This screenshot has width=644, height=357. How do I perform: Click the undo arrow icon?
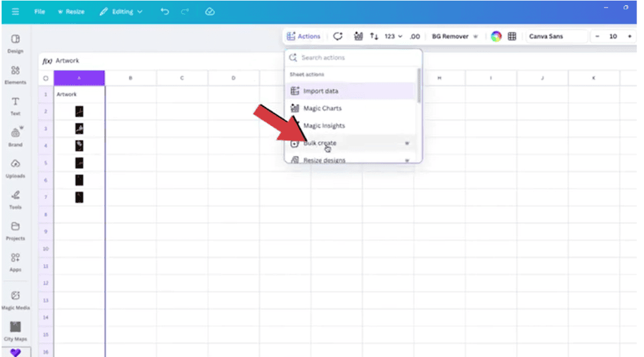pyautogui.click(x=165, y=12)
